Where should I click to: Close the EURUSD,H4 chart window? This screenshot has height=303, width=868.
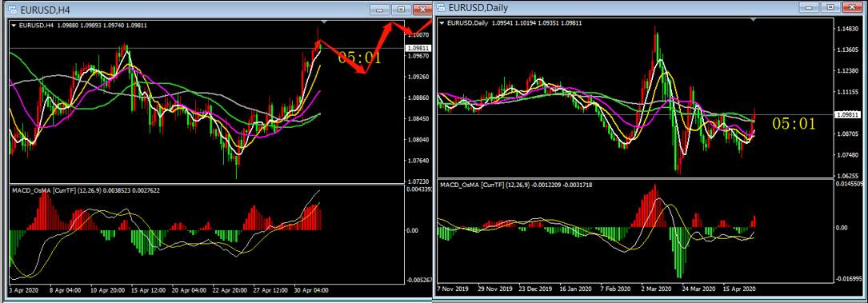tap(422, 10)
